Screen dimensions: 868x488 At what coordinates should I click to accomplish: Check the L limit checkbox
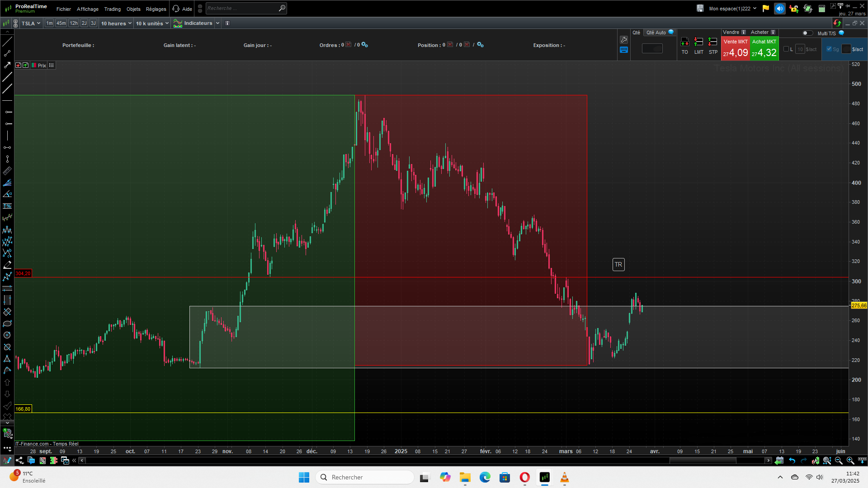[x=786, y=49]
